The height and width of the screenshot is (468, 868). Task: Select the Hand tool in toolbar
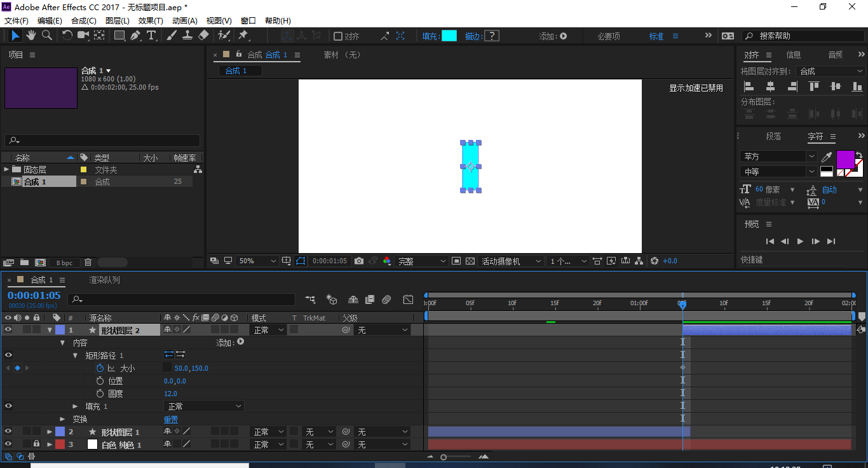[31, 36]
